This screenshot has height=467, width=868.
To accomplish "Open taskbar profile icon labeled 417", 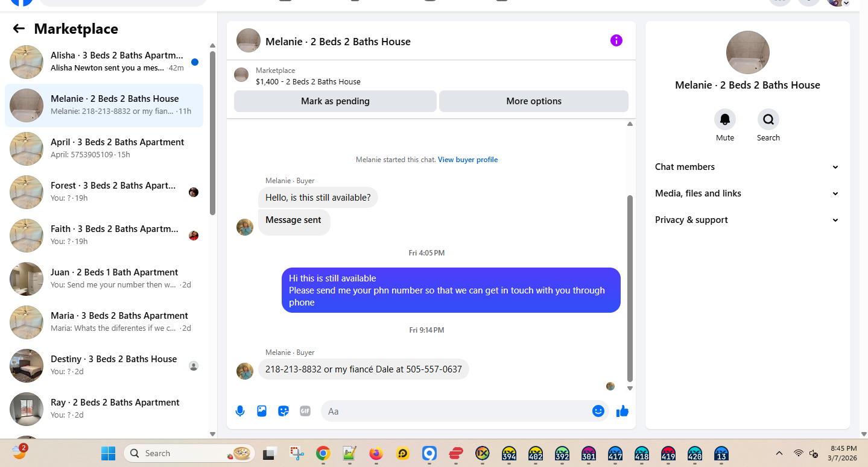I will (615, 453).
